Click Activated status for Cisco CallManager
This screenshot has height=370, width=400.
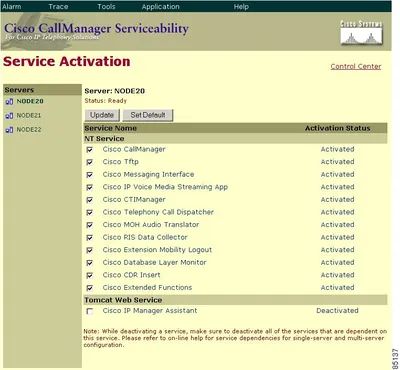(337, 149)
